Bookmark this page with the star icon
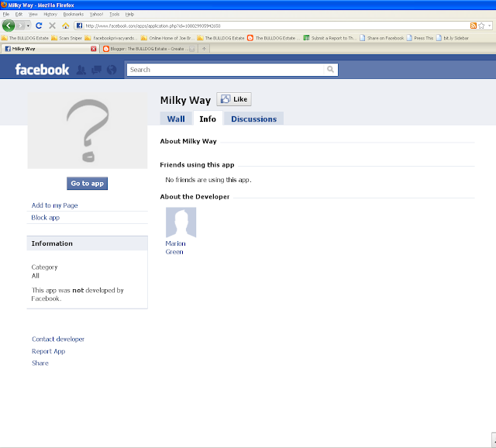 [x=481, y=26]
